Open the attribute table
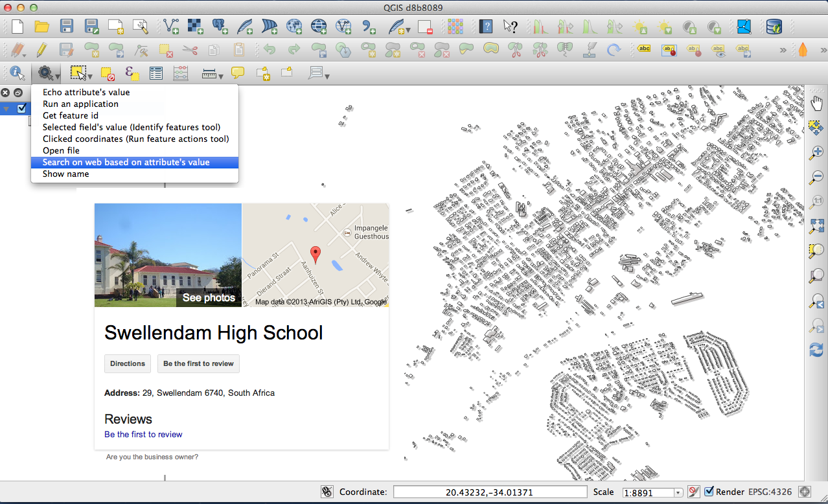828x504 pixels. (x=156, y=73)
